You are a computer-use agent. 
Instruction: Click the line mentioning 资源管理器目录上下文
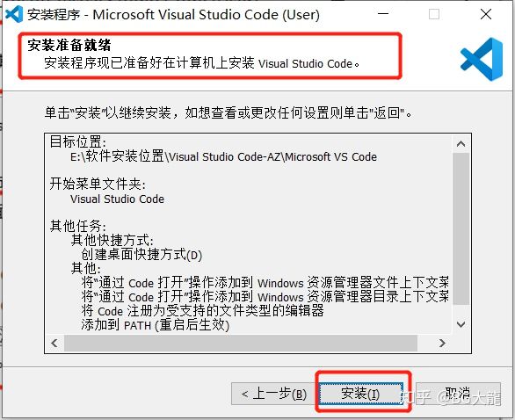click(x=265, y=296)
